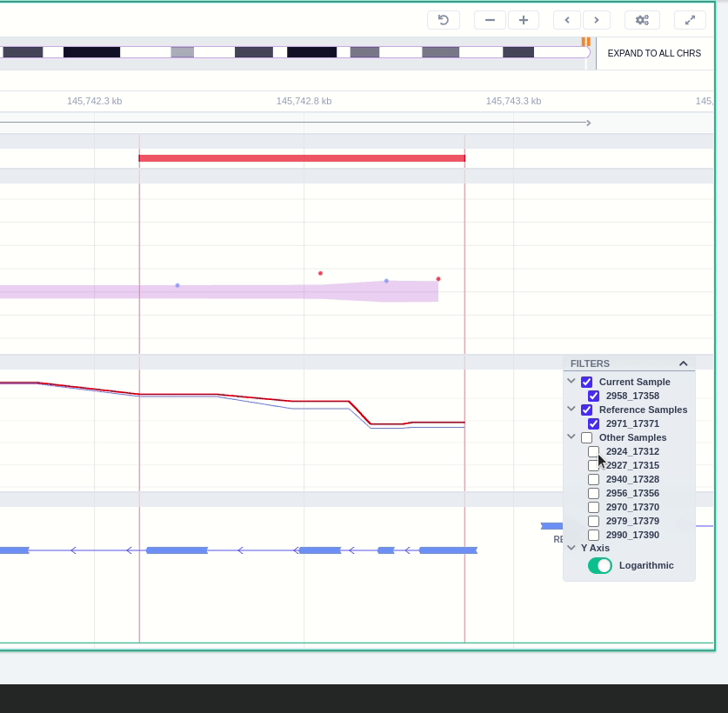Uncheck the Current Sample checkbox
This screenshot has width=728, height=713.
pos(586,382)
